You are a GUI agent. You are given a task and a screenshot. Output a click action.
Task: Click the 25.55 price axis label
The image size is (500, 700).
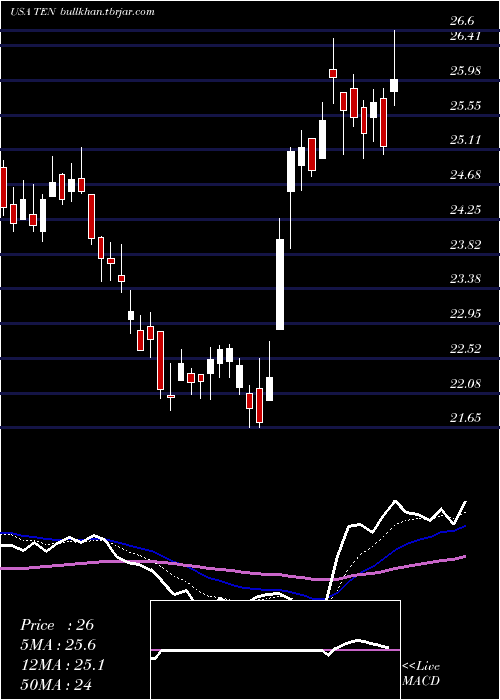coord(466,105)
